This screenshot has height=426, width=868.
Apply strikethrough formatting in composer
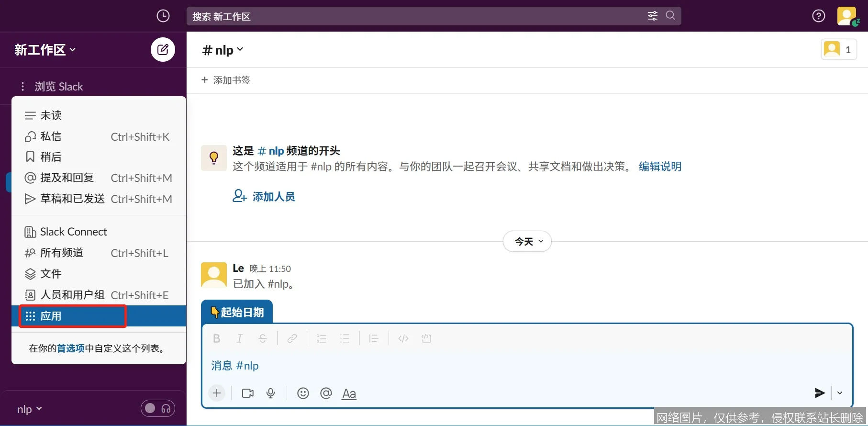coord(263,338)
